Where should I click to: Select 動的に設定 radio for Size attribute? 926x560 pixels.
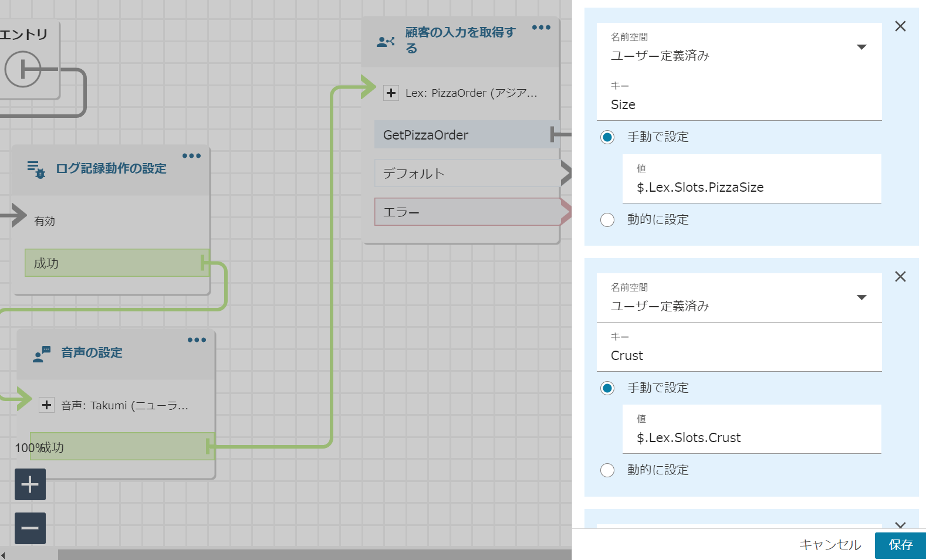click(x=607, y=220)
